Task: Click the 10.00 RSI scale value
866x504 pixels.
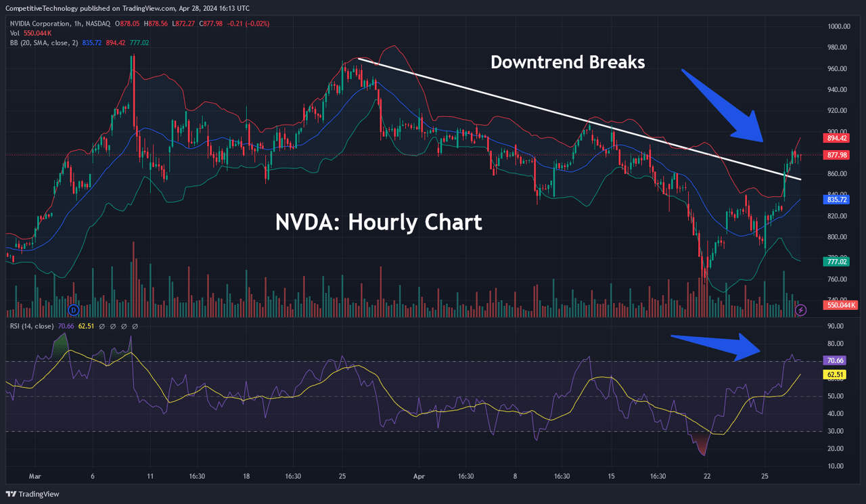Action: [x=835, y=467]
